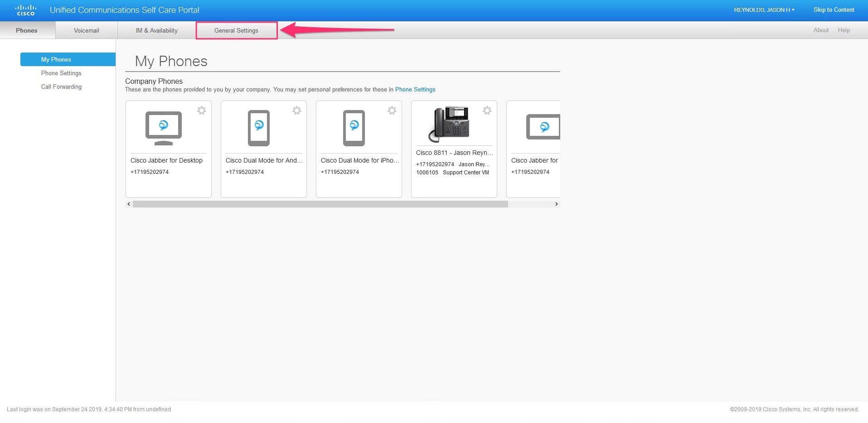Open the Voicemail tab
The width and height of the screenshot is (868, 423).
(86, 30)
